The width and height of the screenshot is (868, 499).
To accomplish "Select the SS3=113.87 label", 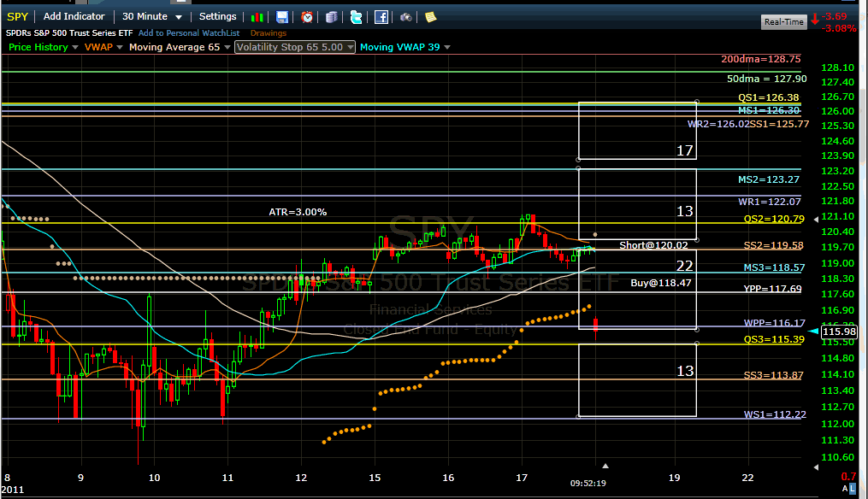I will (773, 375).
